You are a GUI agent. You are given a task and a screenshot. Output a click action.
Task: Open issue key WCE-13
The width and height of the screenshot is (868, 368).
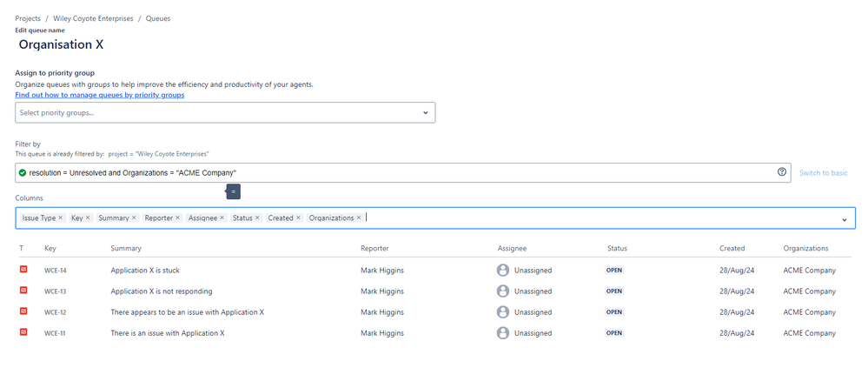point(56,291)
